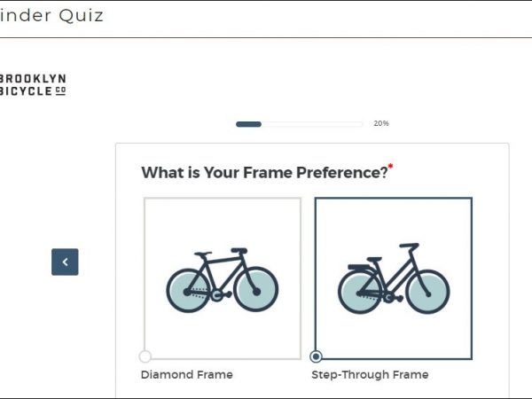Click the Brooklyn Bicycle Co logo
Viewport: 532px width, 399px height.
[33, 84]
